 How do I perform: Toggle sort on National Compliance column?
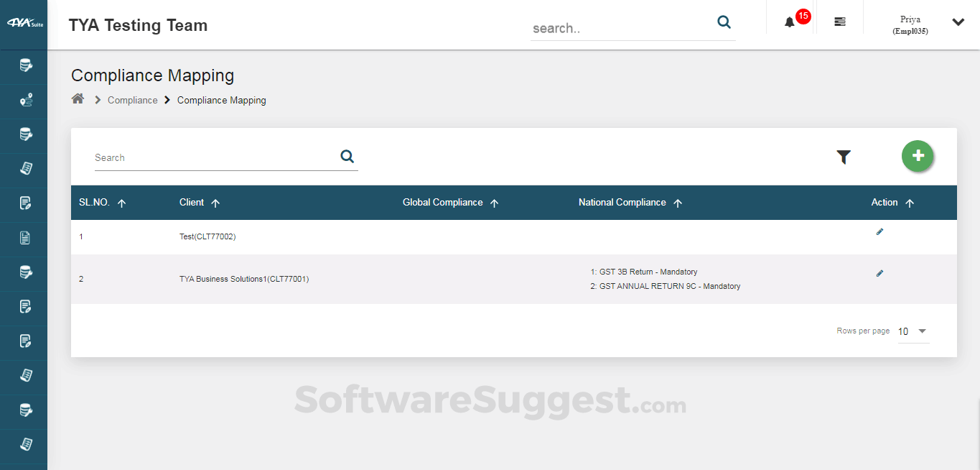[678, 203]
